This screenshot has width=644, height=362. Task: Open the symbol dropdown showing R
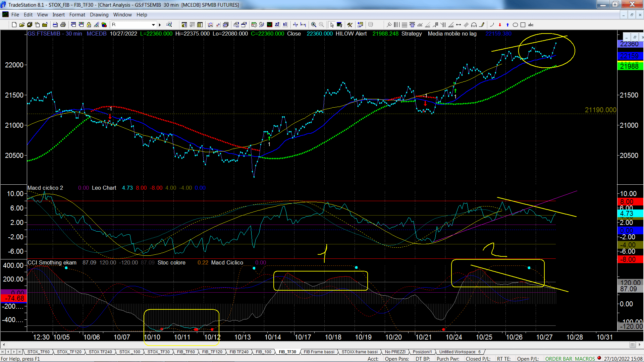(x=153, y=25)
